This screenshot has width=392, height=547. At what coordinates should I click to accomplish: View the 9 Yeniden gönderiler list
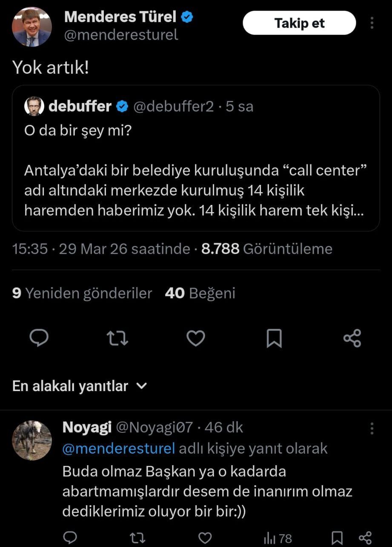tap(82, 293)
